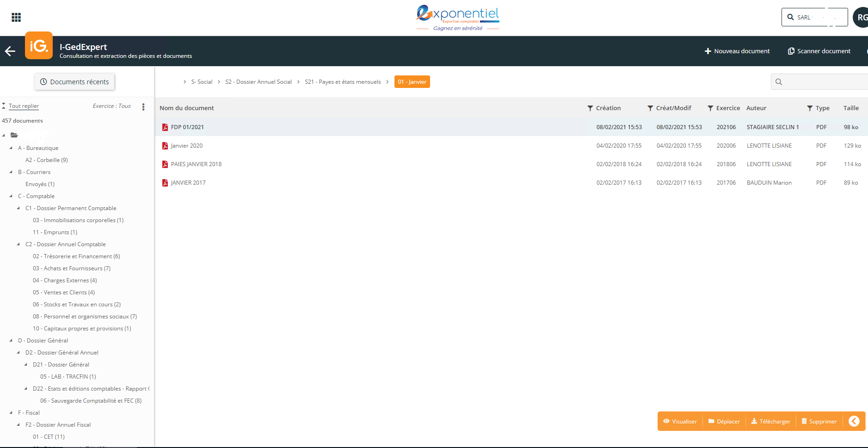Click the Nouveau document button
This screenshot has height=448, width=868.
point(737,51)
